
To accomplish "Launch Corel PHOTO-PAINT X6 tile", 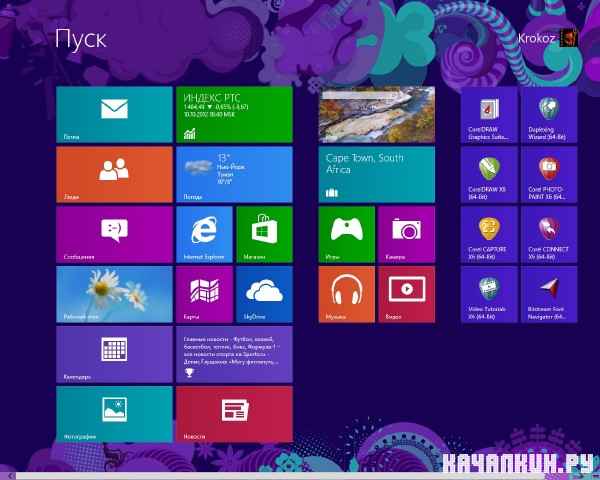I will (549, 175).
